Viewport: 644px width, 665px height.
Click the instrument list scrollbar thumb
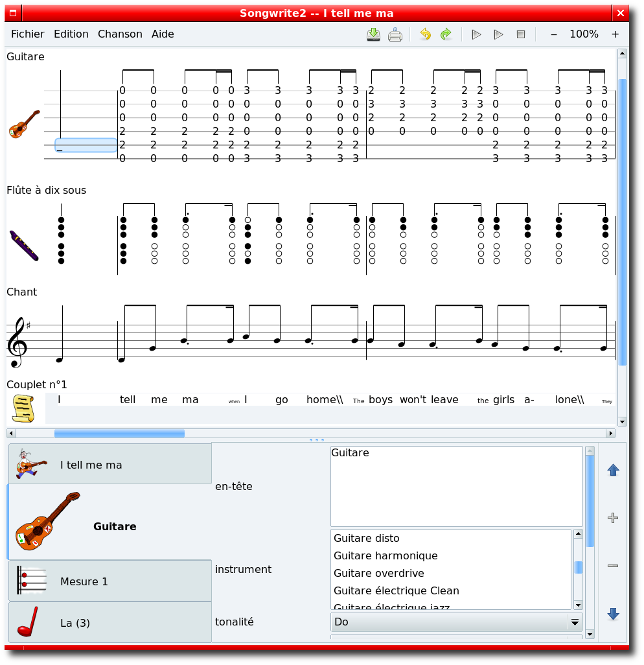pyautogui.click(x=579, y=568)
